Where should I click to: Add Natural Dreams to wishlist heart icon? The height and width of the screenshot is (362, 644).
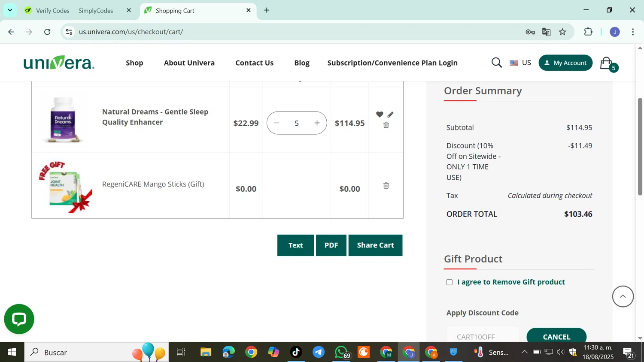click(x=380, y=115)
